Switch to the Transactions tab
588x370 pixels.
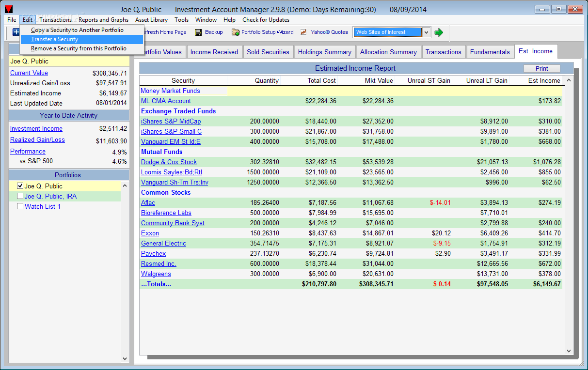pyautogui.click(x=444, y=52)
